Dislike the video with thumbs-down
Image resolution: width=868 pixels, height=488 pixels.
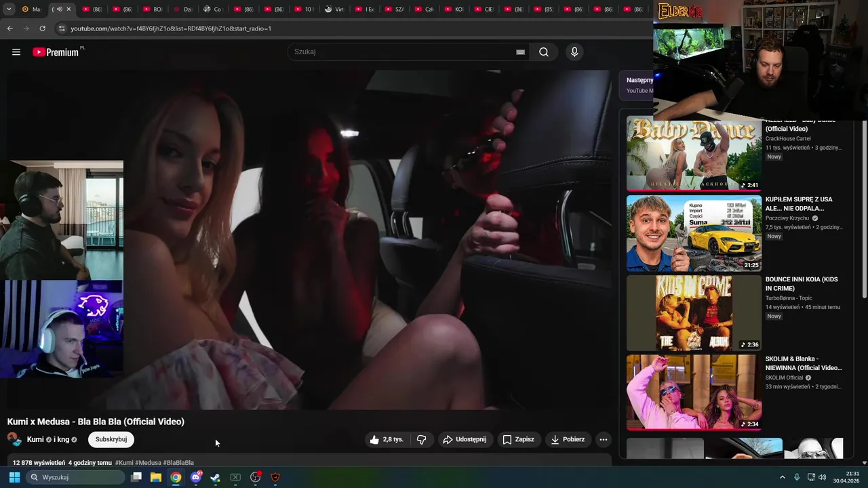coord(422,439)
